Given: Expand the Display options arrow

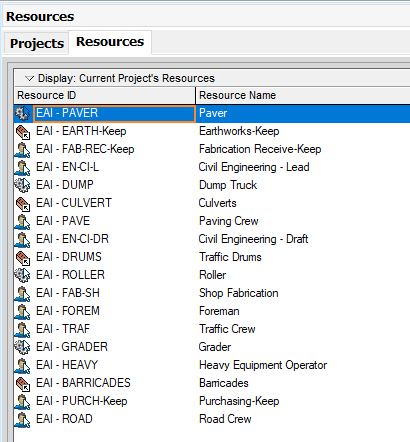Looking at the screenshot, I should click(x=30, y=79).
